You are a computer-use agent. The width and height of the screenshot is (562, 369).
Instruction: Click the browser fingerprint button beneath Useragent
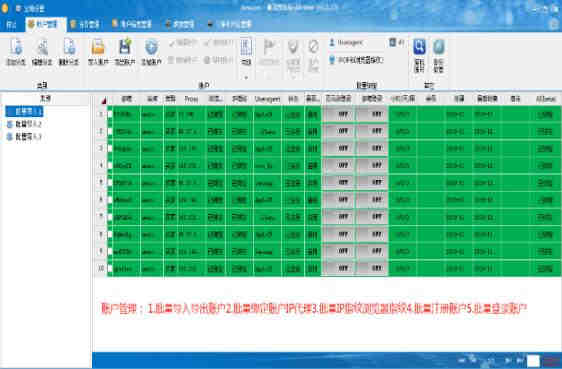(x=356, y=60)
